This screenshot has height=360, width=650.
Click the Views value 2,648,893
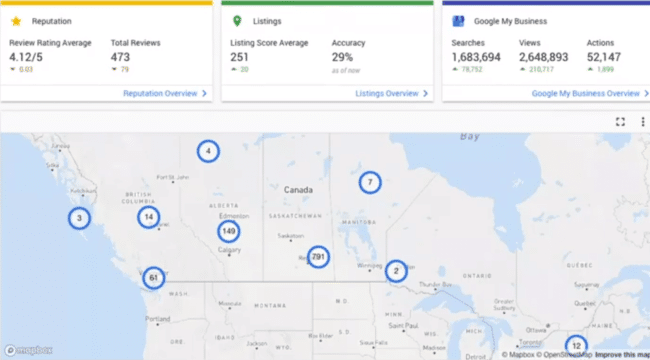543,57
